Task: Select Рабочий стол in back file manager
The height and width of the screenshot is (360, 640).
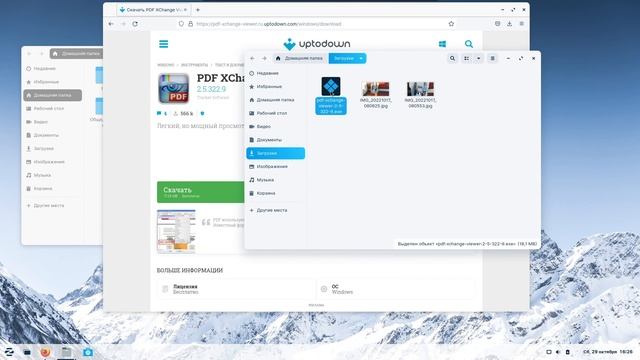Action: pyautogui.click(x=53, y=109)
